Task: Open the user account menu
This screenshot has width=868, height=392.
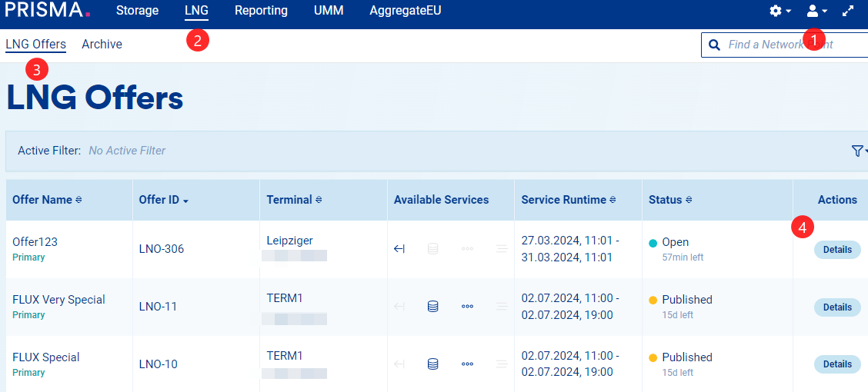Action: [x=816, y=11]
